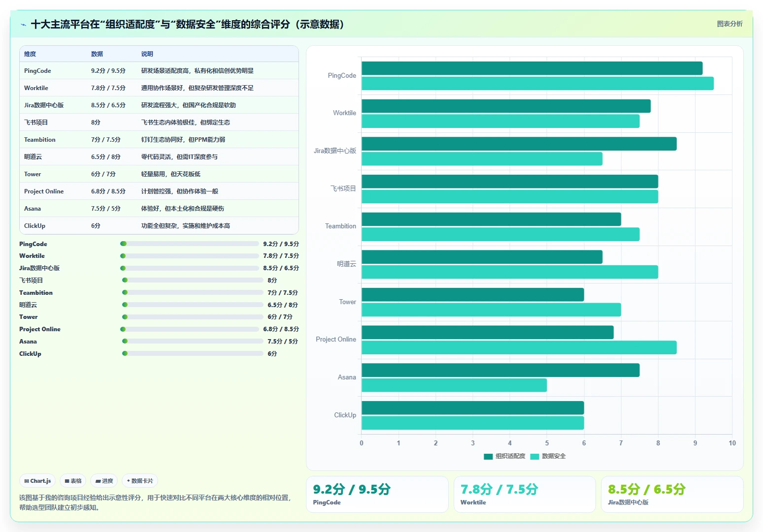Click the 7.5分 / 5分 table cell

[x=106, y=209]
